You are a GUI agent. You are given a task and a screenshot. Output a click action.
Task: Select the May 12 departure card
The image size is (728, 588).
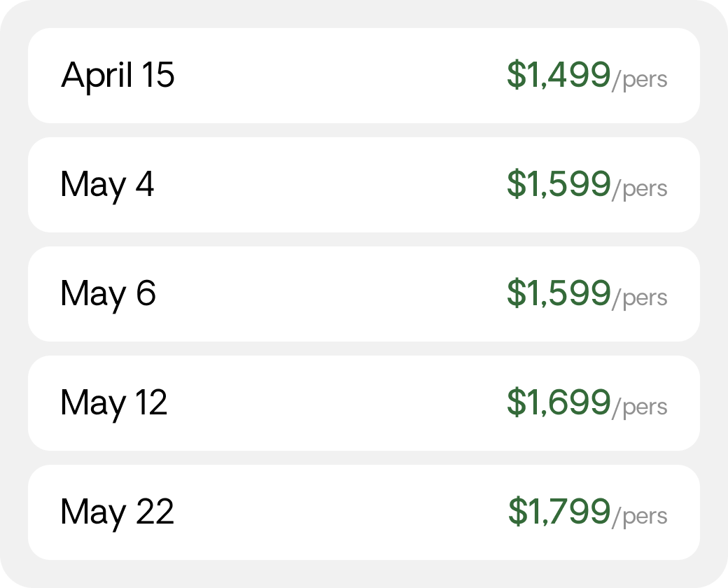coord(364,403)
